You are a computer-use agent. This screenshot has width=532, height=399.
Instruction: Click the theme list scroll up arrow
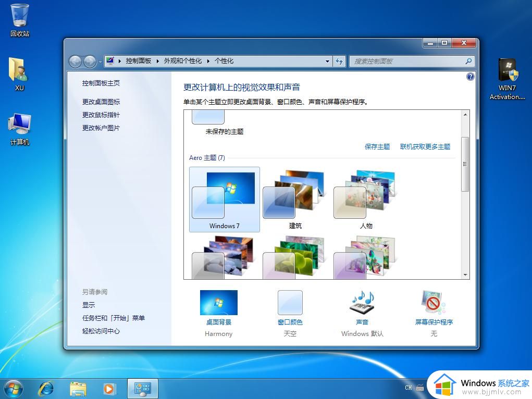pyautogui.click(x=465, y=115)
